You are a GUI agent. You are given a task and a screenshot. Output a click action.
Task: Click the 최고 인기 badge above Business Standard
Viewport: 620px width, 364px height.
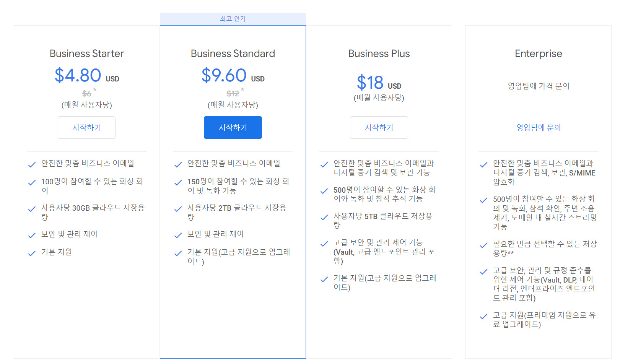pos(233,18)
